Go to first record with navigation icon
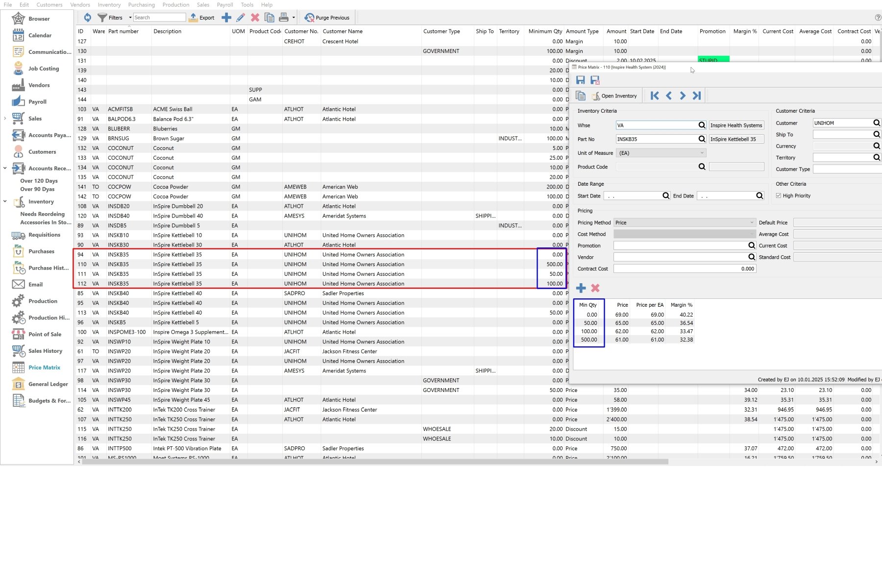This screenshot has width=882, height=588. 655,96
